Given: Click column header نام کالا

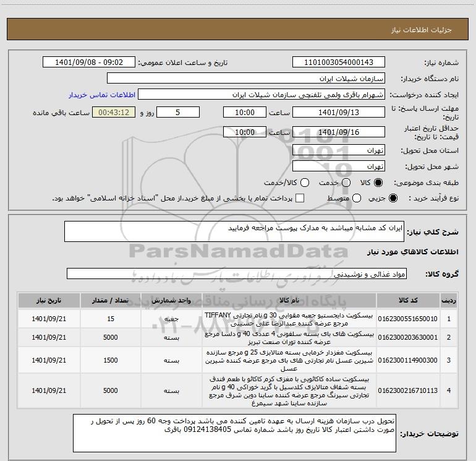Looking at the screenshot, I should click(289, 300).
